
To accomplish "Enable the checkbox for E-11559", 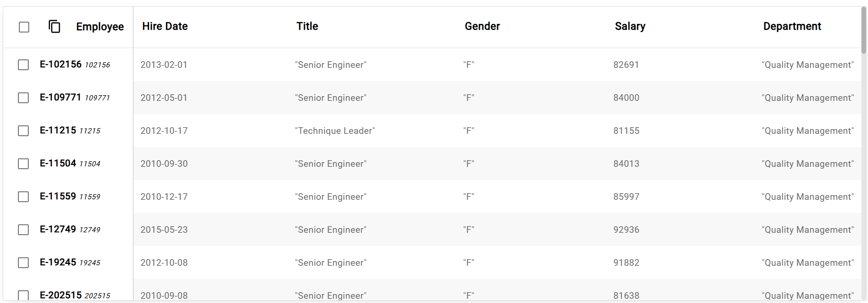I will click(23, 197).
